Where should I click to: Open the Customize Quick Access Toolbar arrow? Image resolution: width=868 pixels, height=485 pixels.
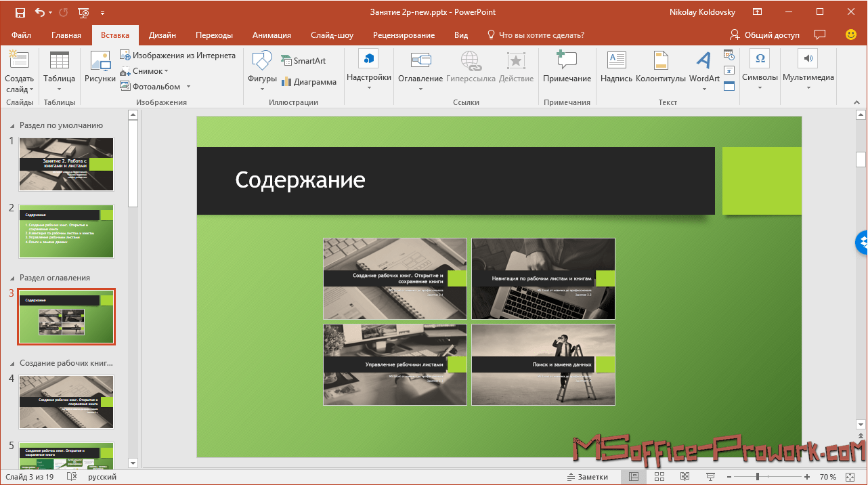coord(102,12)
